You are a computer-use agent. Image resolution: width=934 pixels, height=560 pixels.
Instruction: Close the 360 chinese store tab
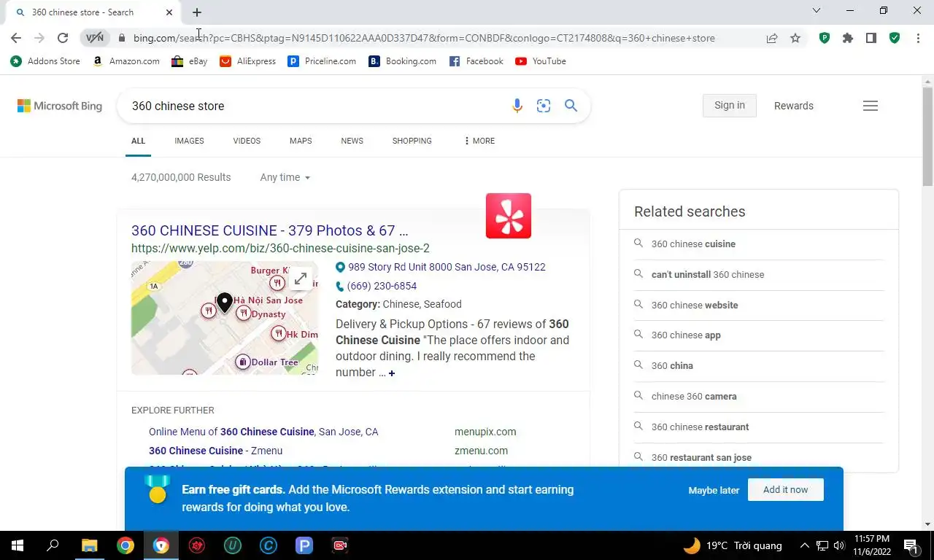point(169,12)
